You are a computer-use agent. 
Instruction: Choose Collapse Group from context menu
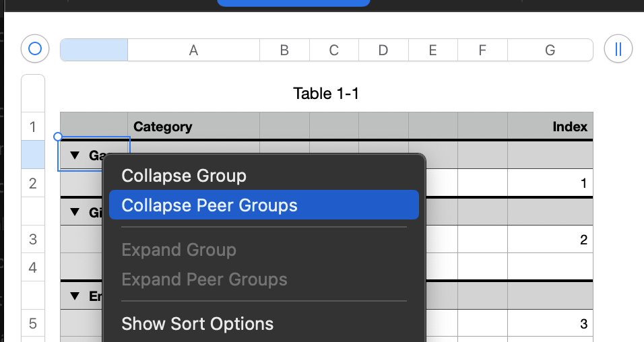click(x=184, y=176)
